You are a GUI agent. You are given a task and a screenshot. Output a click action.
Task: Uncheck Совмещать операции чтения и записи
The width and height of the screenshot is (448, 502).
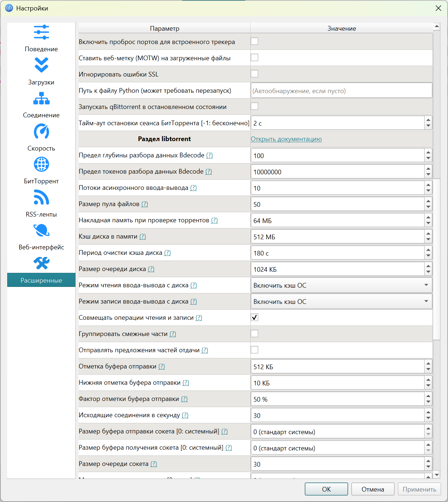coord(255,317)
